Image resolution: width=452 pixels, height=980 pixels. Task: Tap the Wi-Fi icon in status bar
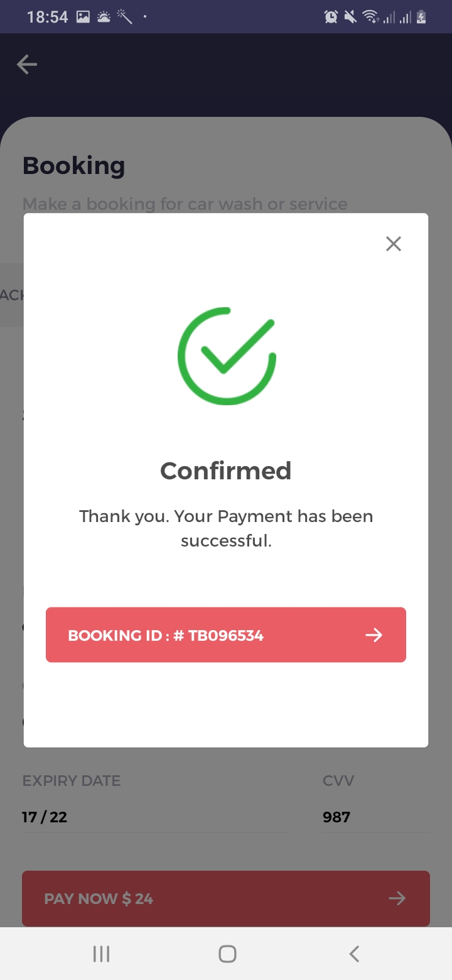[370, 17]
